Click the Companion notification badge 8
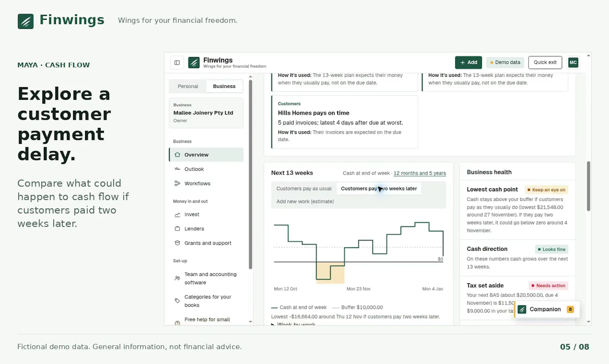 pos(570,310)
